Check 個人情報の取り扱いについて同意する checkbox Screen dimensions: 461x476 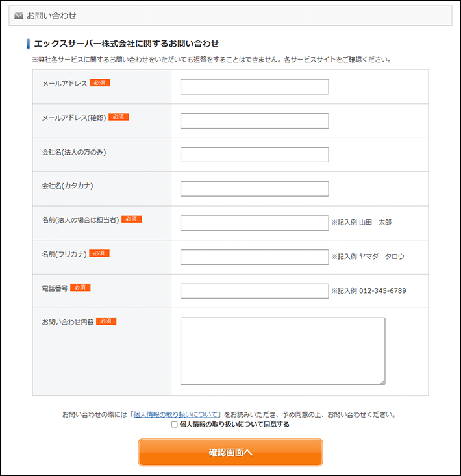pos(174,425)
